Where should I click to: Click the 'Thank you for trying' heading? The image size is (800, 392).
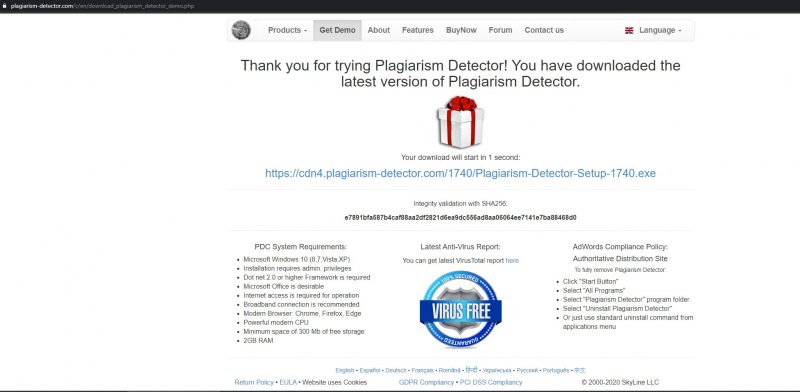pos(460,73)
